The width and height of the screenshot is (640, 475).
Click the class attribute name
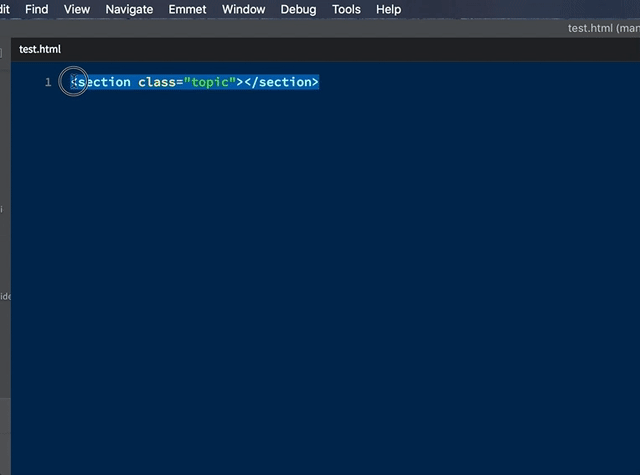point(157,82)
